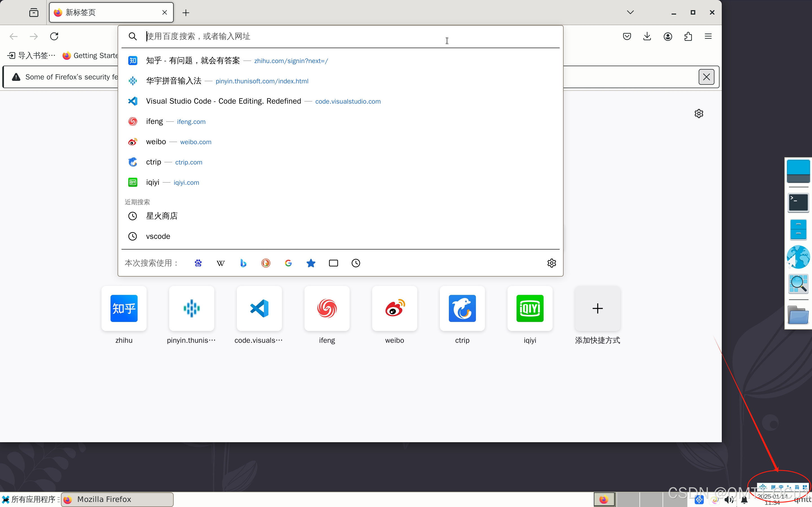Choose Bing one-off search engine
Screen dimensions: 812x507
click(243, 263)
